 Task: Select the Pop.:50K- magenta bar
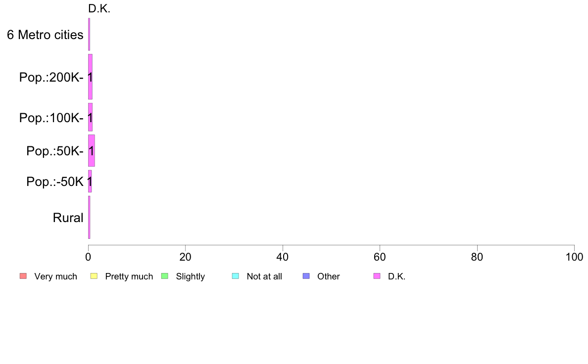coord(92,151)
